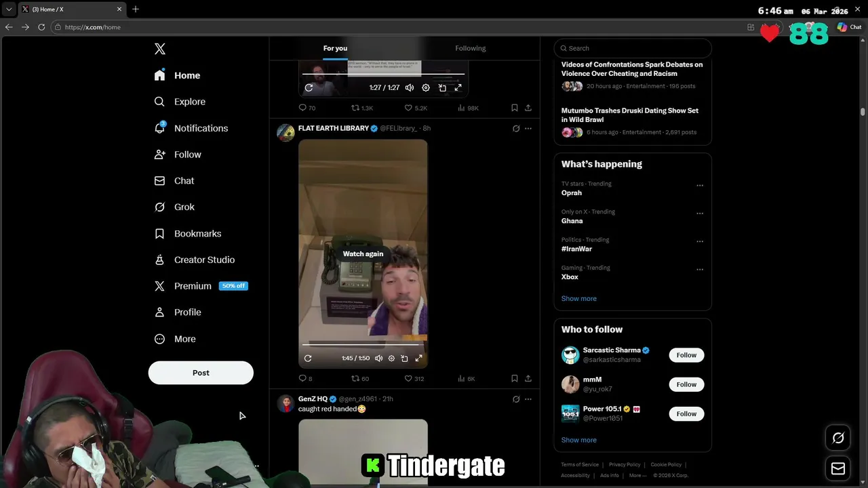Bookmark the FLAT EARTH LIBRARY post
Screen dimensions: 868x488
(x=515, y=378)
